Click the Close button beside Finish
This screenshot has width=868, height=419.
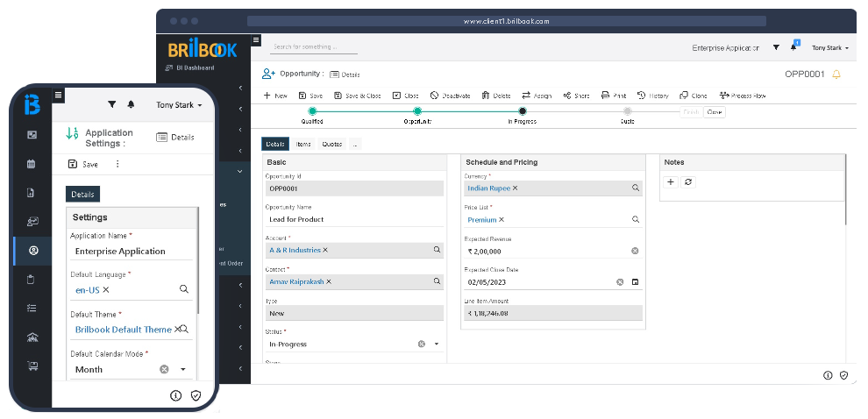[x=714, y=112]
